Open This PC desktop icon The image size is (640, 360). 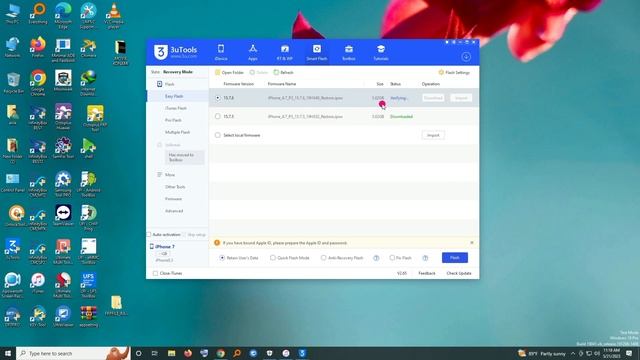(x=13, y=14)
